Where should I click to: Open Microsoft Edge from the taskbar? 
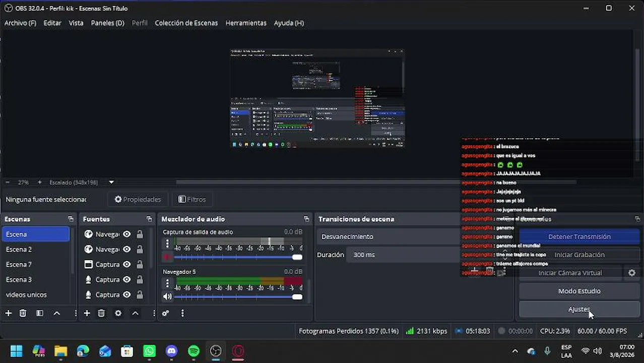click(x=83, y=351)
